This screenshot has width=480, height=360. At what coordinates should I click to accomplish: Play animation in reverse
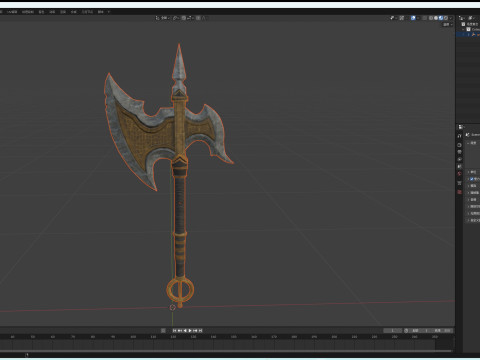coord(185,331)
